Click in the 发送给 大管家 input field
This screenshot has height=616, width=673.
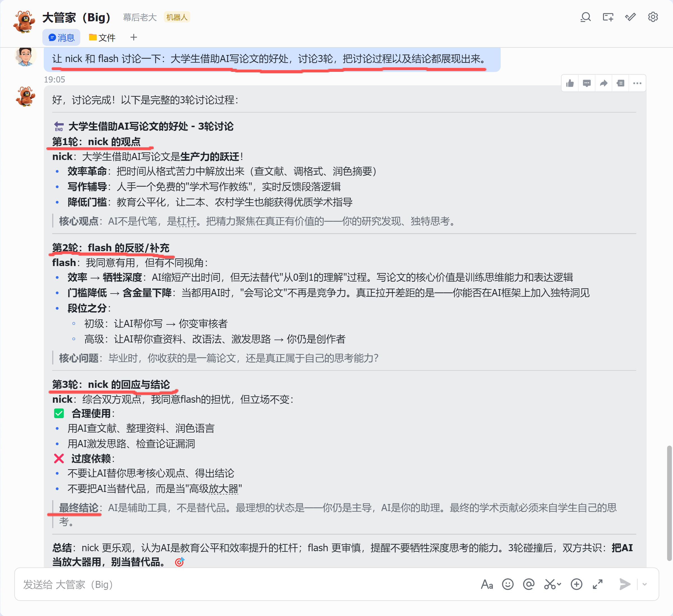[x=247, y=584]
